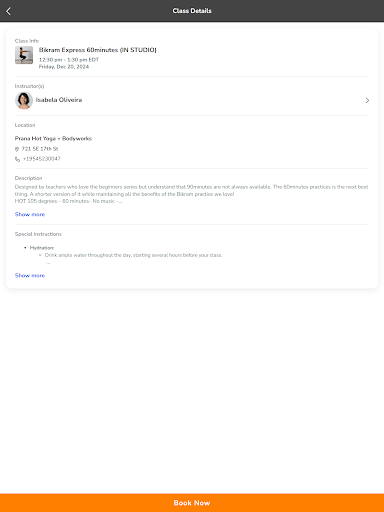
Task: Expand instructor details with the chevron arrow
Action: click(367, 100)
